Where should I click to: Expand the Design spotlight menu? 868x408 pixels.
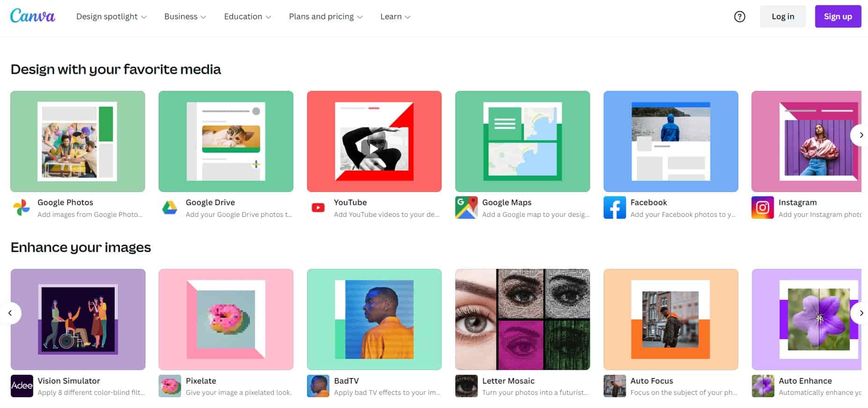[x=111, y=16]
